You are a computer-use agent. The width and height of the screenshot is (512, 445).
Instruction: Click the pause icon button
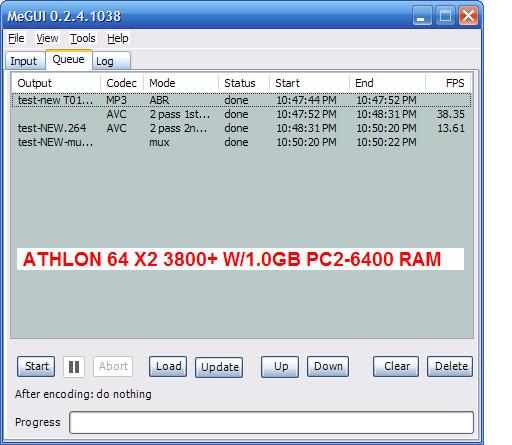coord(74,367)
